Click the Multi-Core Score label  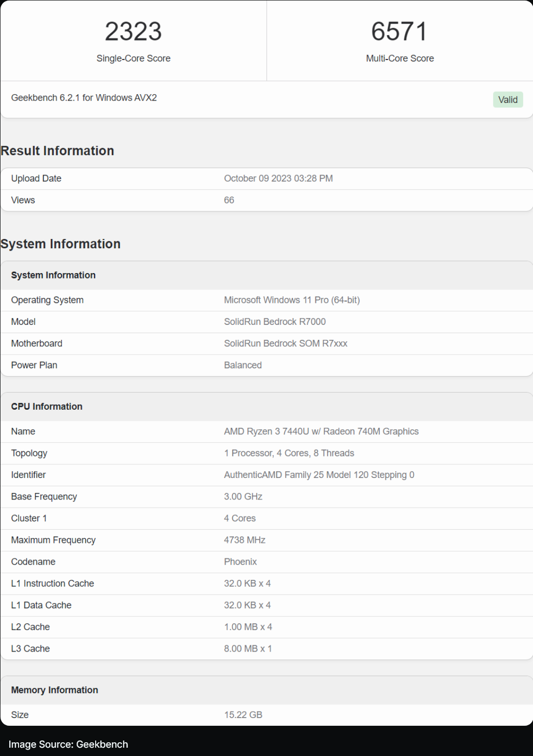click(x=400, y=59)
